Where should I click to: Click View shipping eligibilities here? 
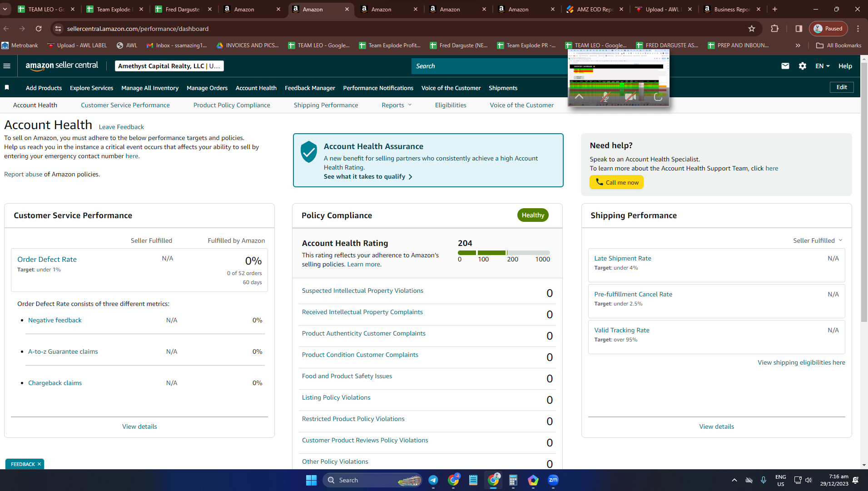[x=801, y=362]
